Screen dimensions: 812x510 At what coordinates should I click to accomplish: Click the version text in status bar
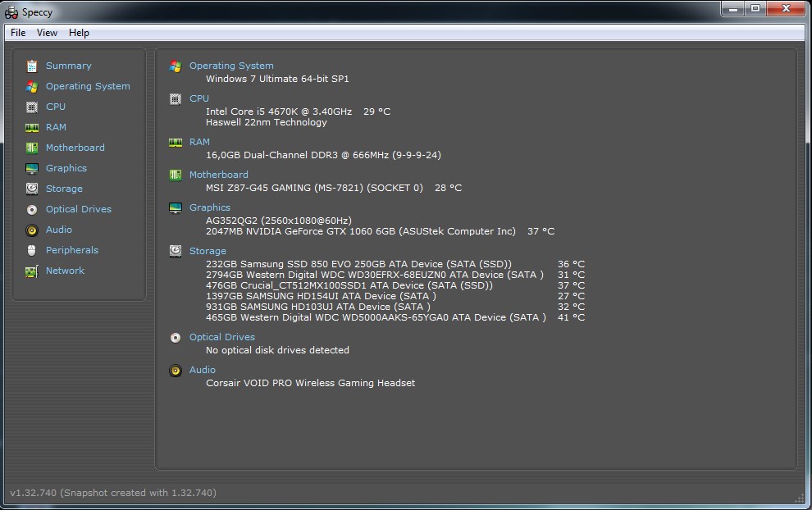point(113,493)
